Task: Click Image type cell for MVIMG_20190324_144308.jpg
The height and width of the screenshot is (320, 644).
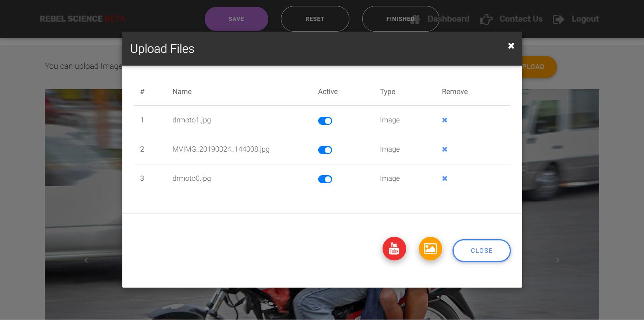Action: point(390,149)
